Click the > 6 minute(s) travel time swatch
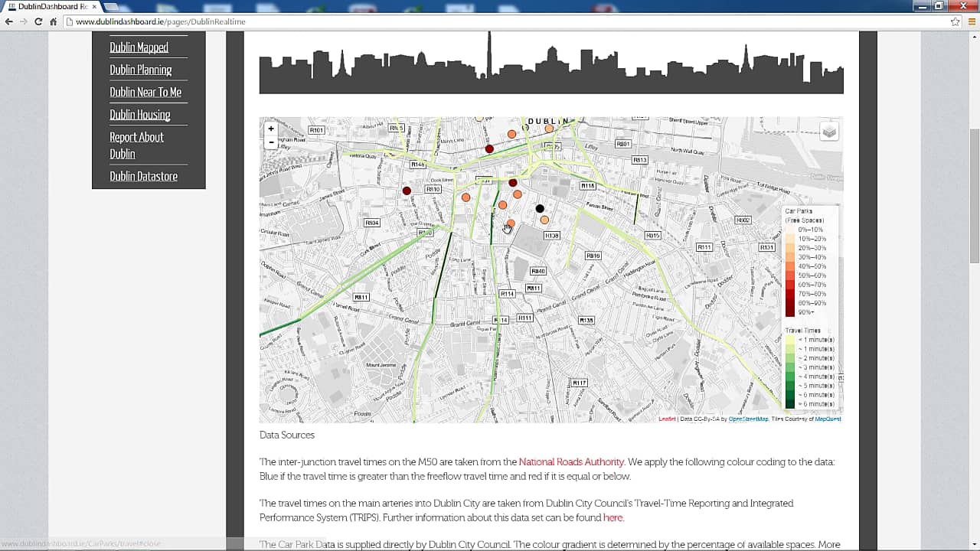Viewport: 980px width, 551px height. point(790,404)
